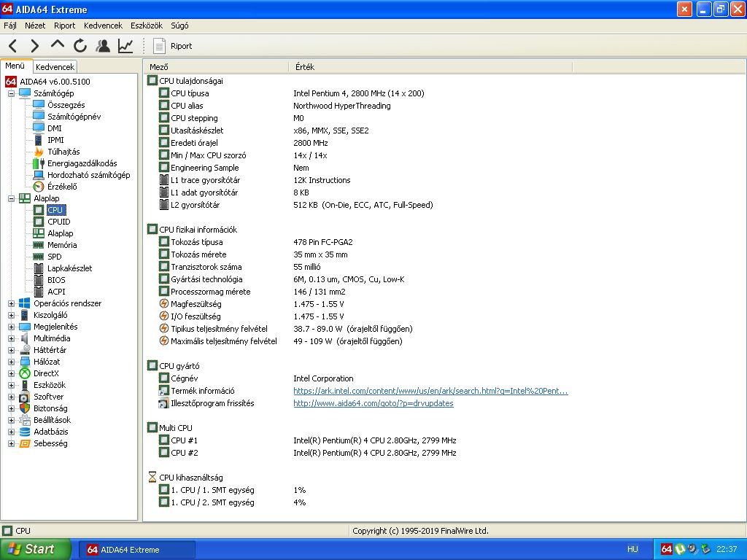Expand the Kiszolgáló node
The image size is (747, 560).
point(11,315)
